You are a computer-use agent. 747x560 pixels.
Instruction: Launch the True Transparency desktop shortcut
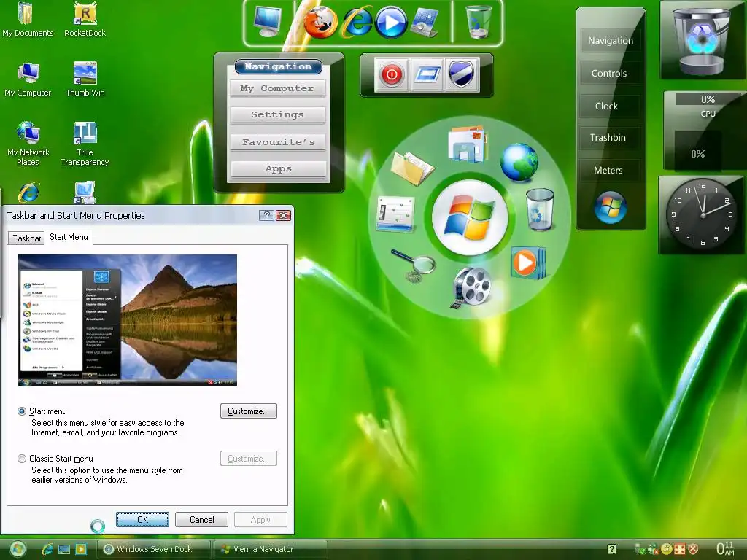pos(85,143)
